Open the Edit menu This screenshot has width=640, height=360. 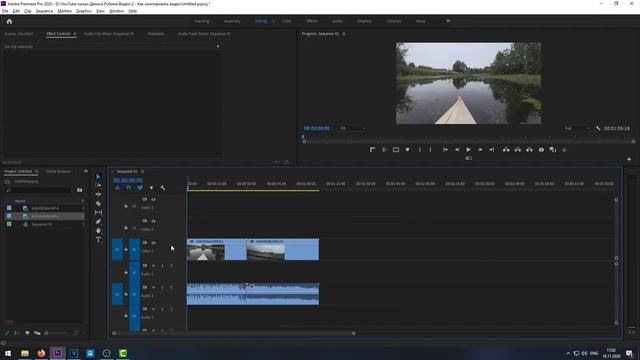16,11
